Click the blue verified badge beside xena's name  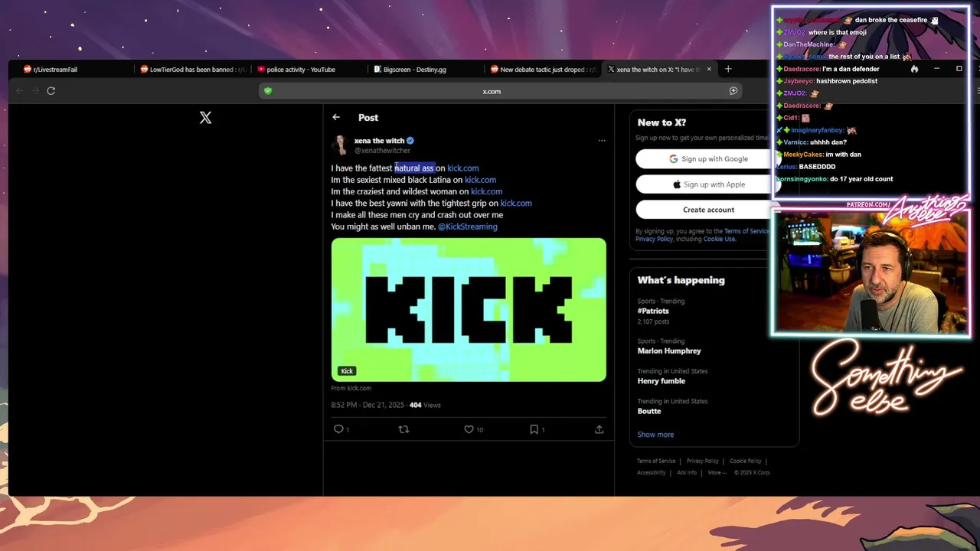(x=410, y=141)
